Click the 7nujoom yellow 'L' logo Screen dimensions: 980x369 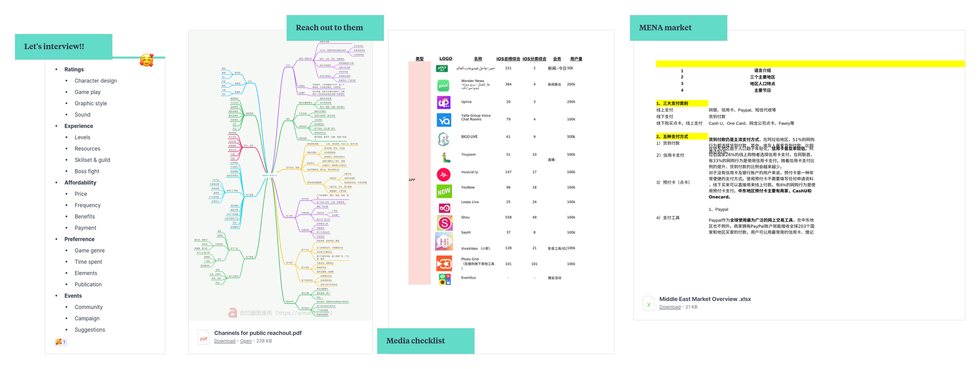(446, 157)
